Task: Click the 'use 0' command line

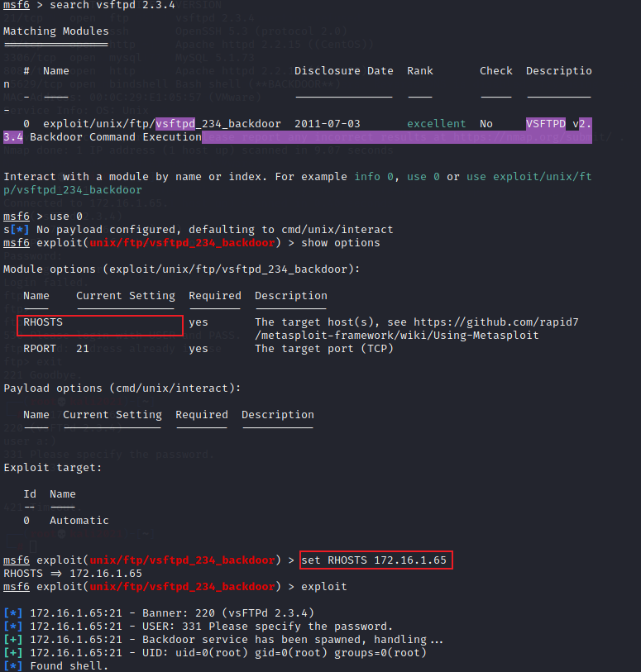Action: pos(66,217)
